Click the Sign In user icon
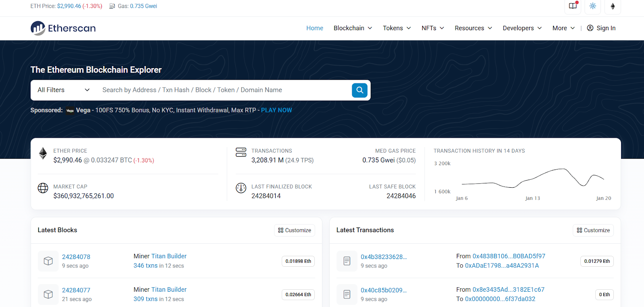Image resolution: width=644 pixels, height=307 pixels. pos(590,28)
